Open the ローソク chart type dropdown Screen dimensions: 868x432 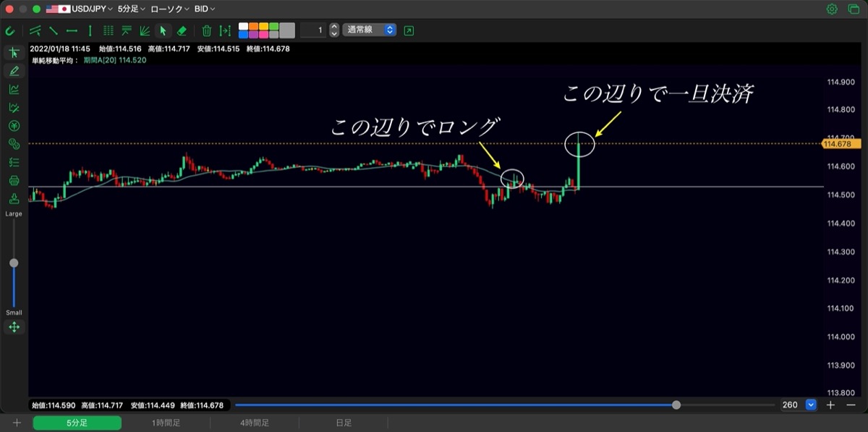(x=170, y=9)
